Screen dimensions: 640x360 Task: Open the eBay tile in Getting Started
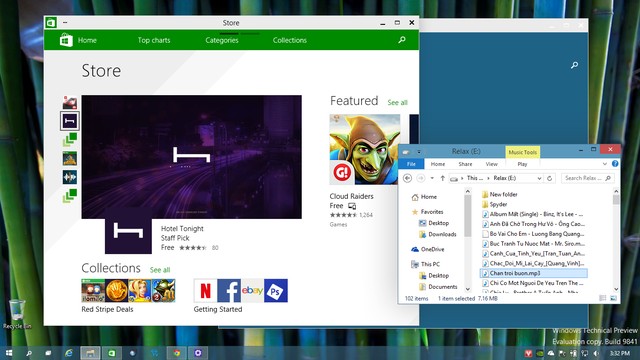pos(252,291)
